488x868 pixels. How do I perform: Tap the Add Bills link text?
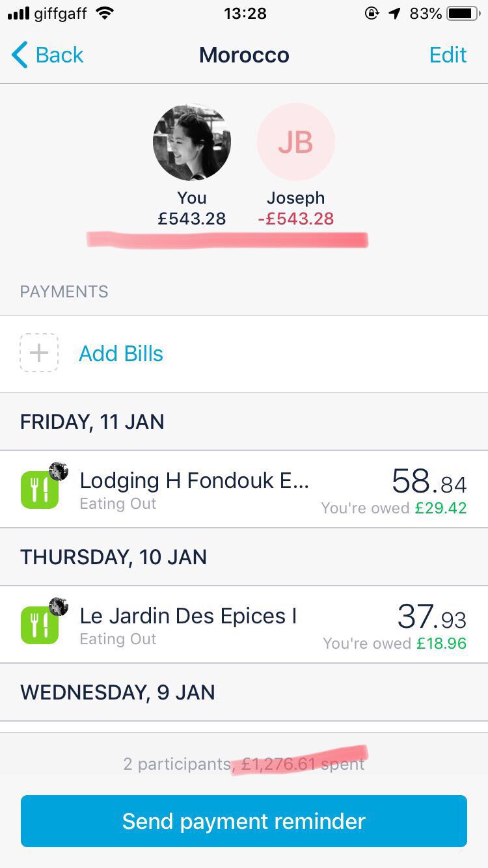121,354
